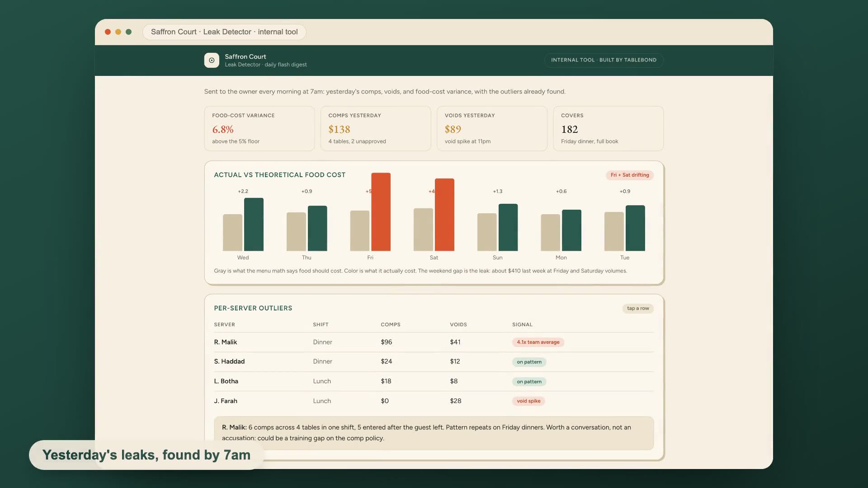The width and height of the screenshot is (868, 488).
Task: Click the orange Saturday actual cost bar
Action: tap(444, 215)
